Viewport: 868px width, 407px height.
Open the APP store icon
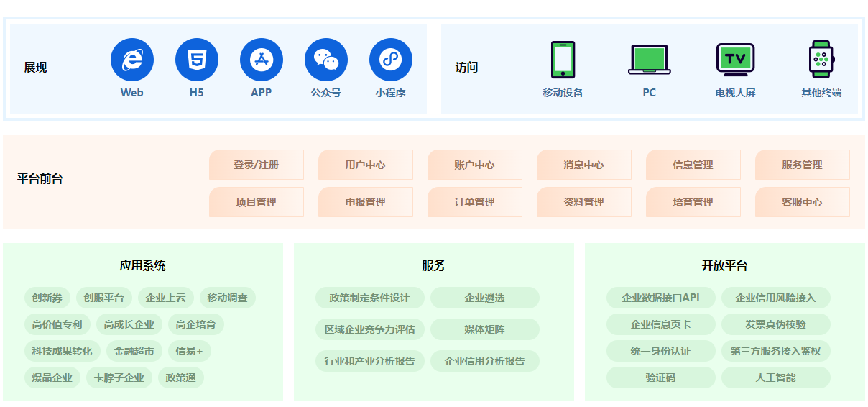coord(262,59)
